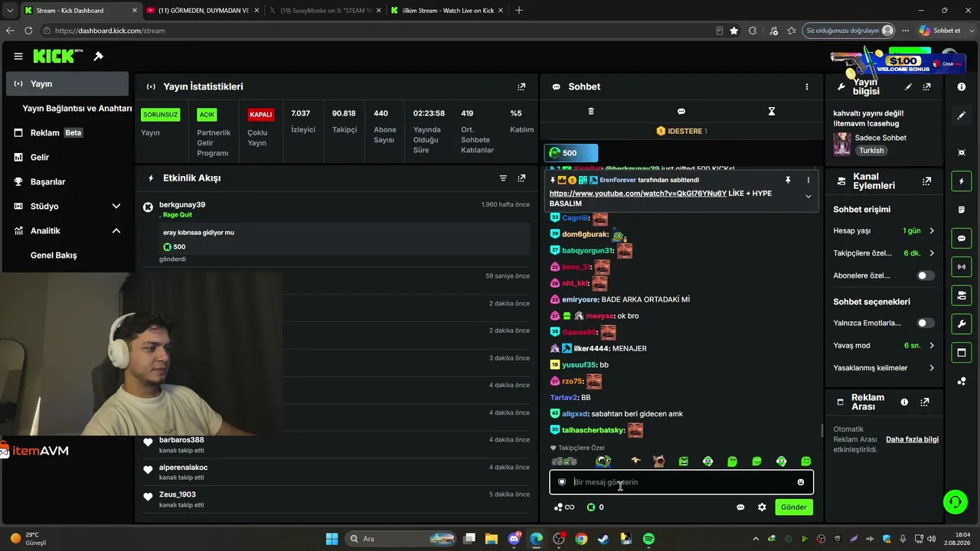Open File Explorer from the taskbar
The width and height of the screenshot is (980, 551).
pyautogui.click(x=492, y=539)
